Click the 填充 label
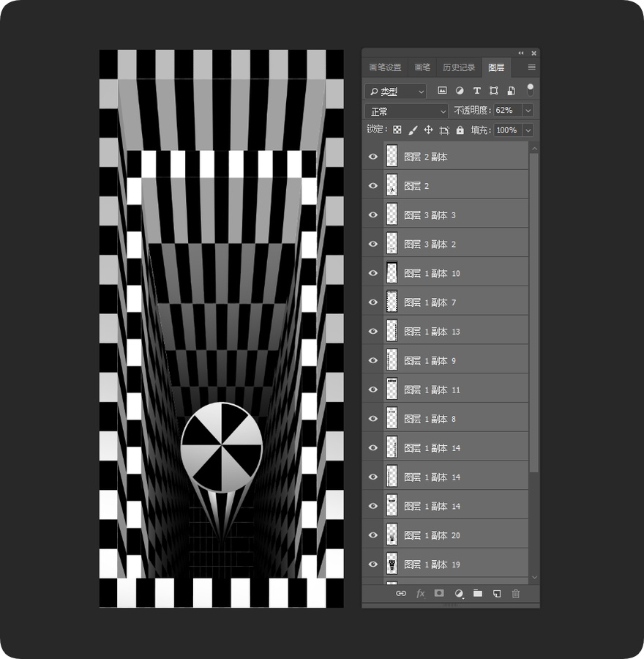The width and height of the screenshot is (644, 659). pos(481,130)
